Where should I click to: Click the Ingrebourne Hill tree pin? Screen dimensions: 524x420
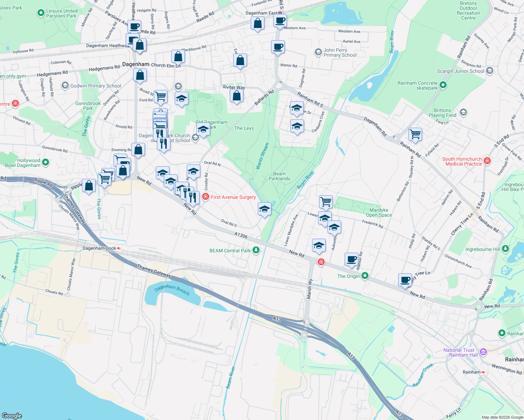click(x=505, y=249)
